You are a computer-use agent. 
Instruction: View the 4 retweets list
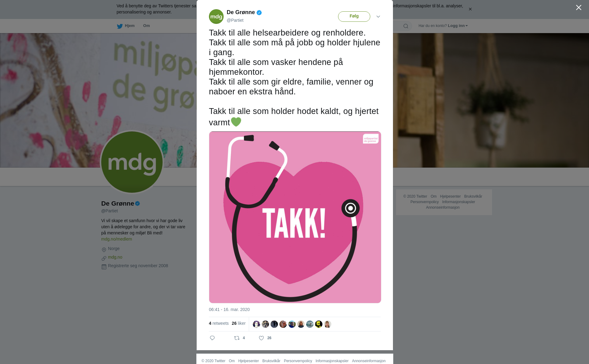[x=219, y=323]
